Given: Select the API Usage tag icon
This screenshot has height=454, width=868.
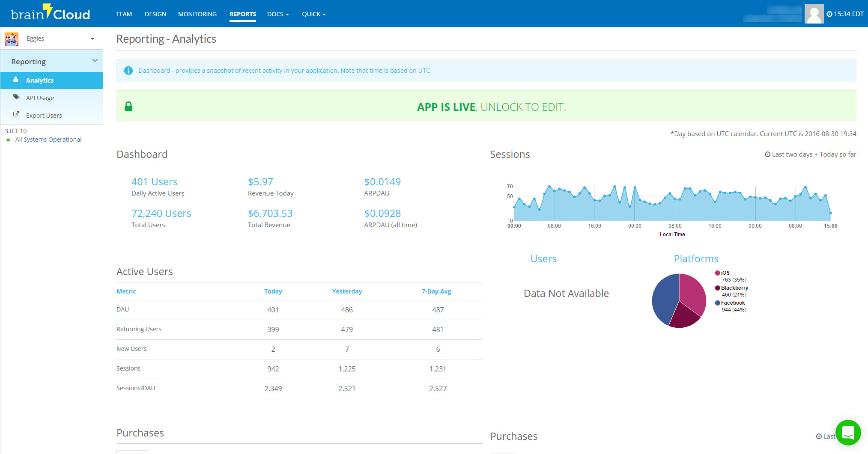Looking at the screenshot, I should (x=16, y=97).
